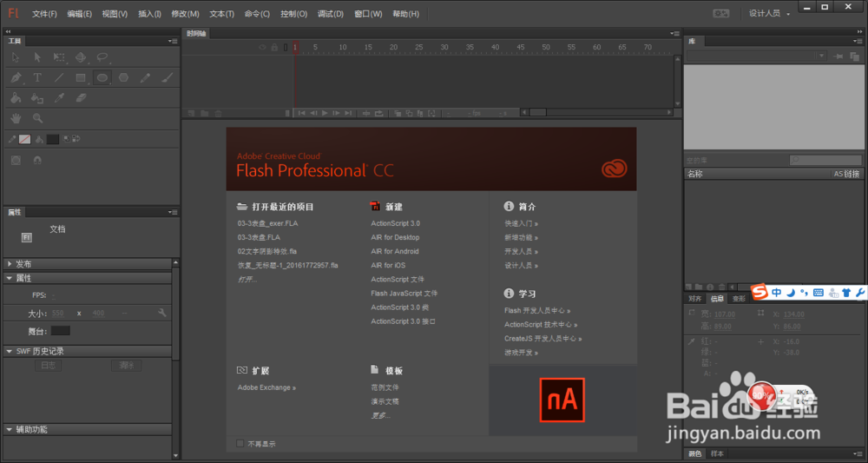
Task: Select the Eraser tool
Action: click(x=81, y=98)
